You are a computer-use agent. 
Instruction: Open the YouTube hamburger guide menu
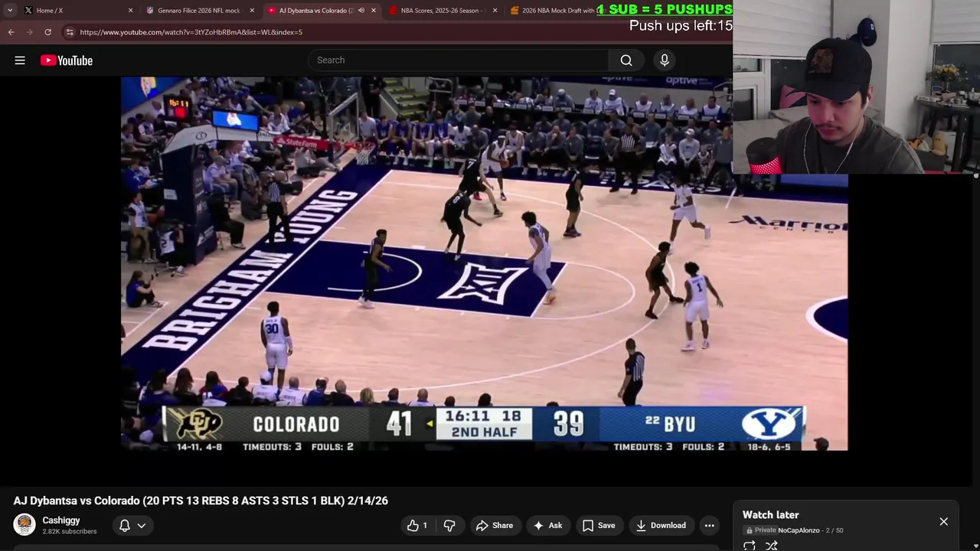20,60
